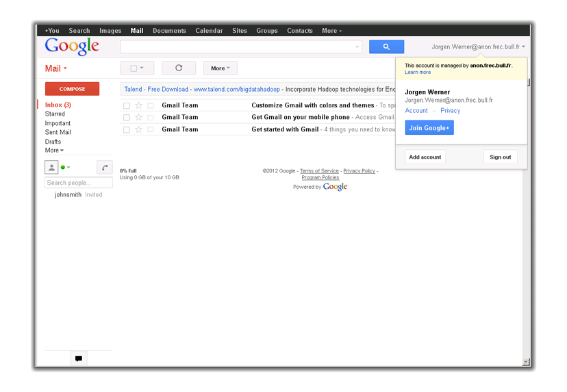Click the Search people field

tap(79, 183)
